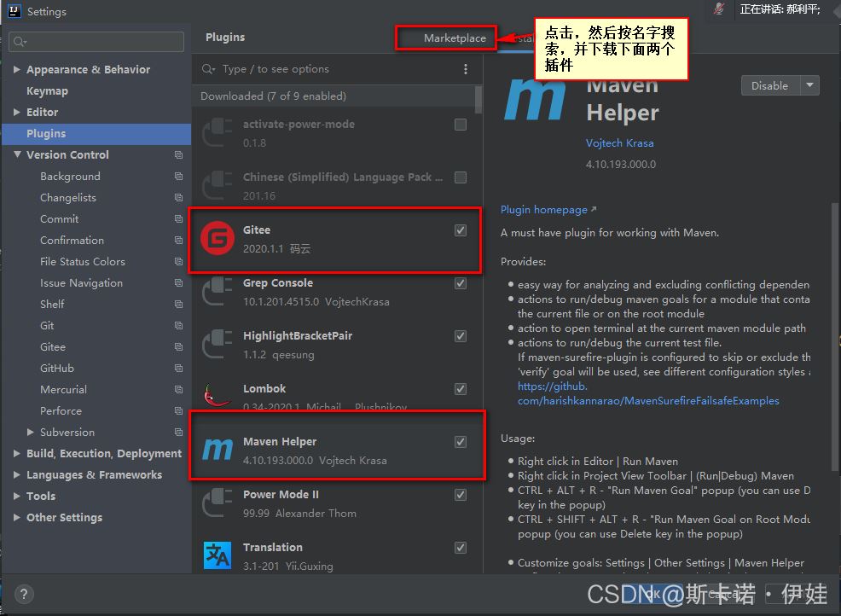Click the HighlightBracketPair plug icon
The width and height of the screenshot is (841, 616).
(x=217, y=344)
